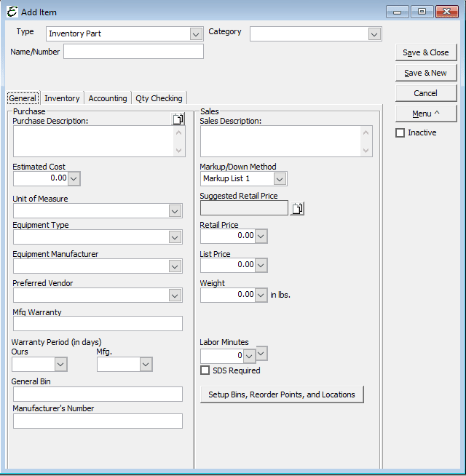Expand the Type dropdown showing Inventory Part
Viewport: 466px width, 476px height.
196,34
